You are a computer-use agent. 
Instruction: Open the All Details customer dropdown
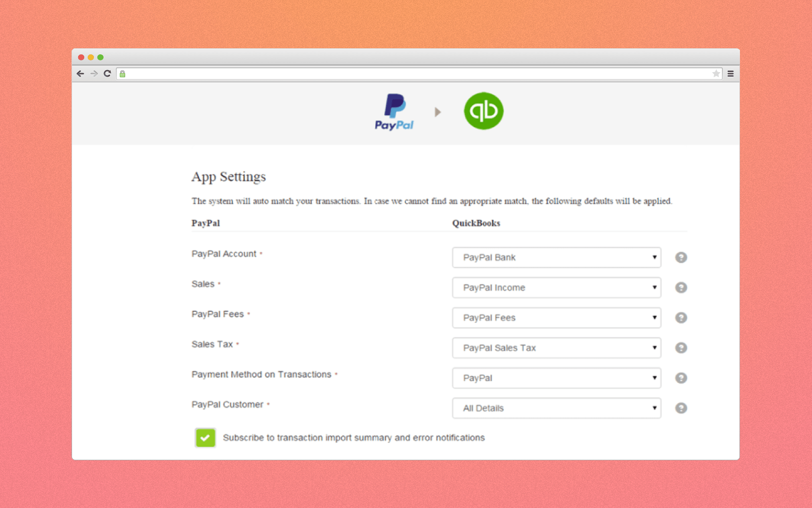click(x=557, y=408)
